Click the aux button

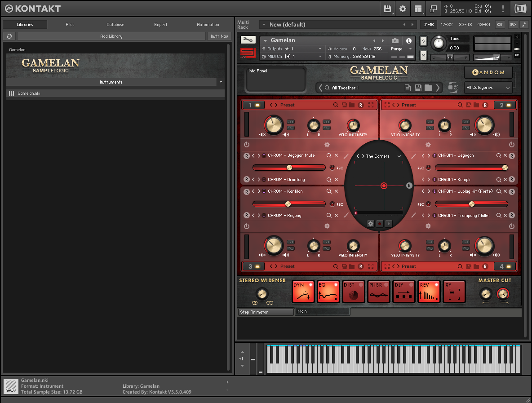click(x=513, y=24)
